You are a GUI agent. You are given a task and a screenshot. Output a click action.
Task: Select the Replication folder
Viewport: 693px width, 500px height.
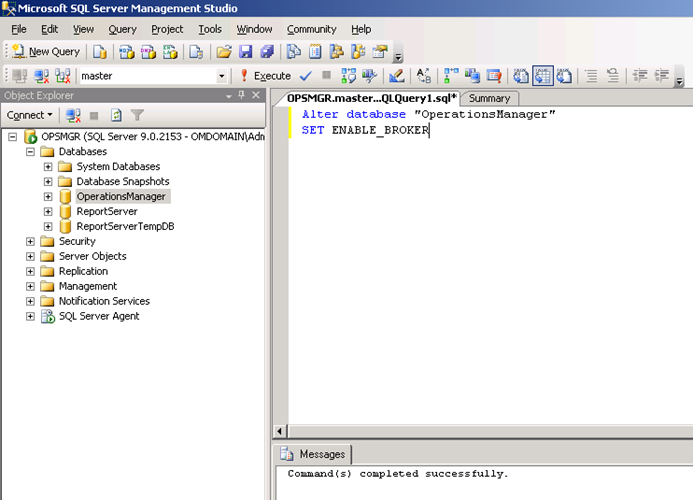84,271
